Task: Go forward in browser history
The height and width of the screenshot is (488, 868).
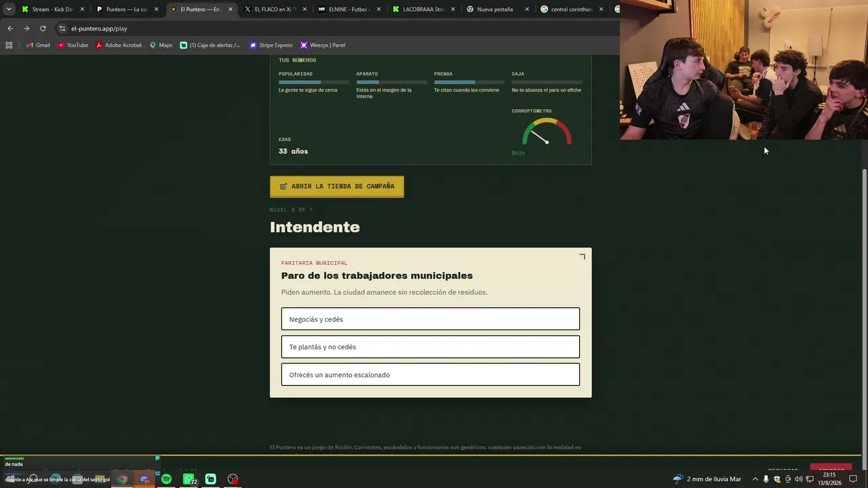Action: coord(26,28)
